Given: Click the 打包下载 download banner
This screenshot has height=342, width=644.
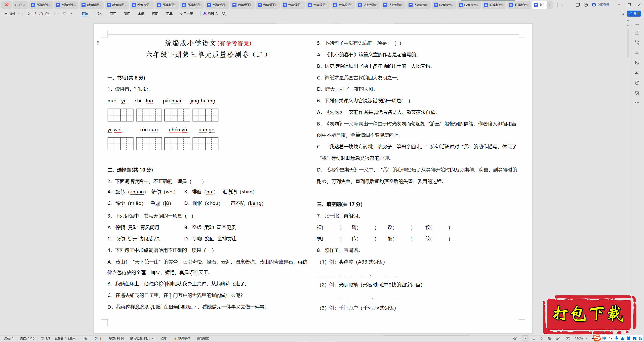Looking at the screenshot, I should click(x=589, y=314).
